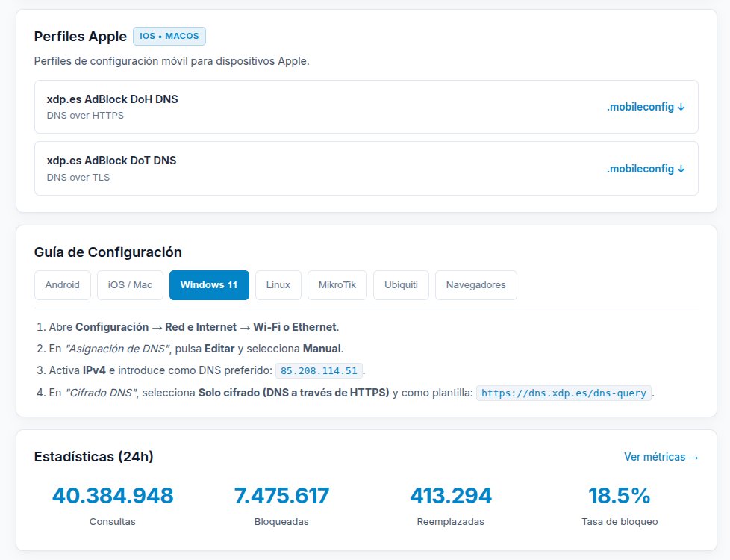Click the 40.384.948 Consultas figure

(x=113, y=495)
